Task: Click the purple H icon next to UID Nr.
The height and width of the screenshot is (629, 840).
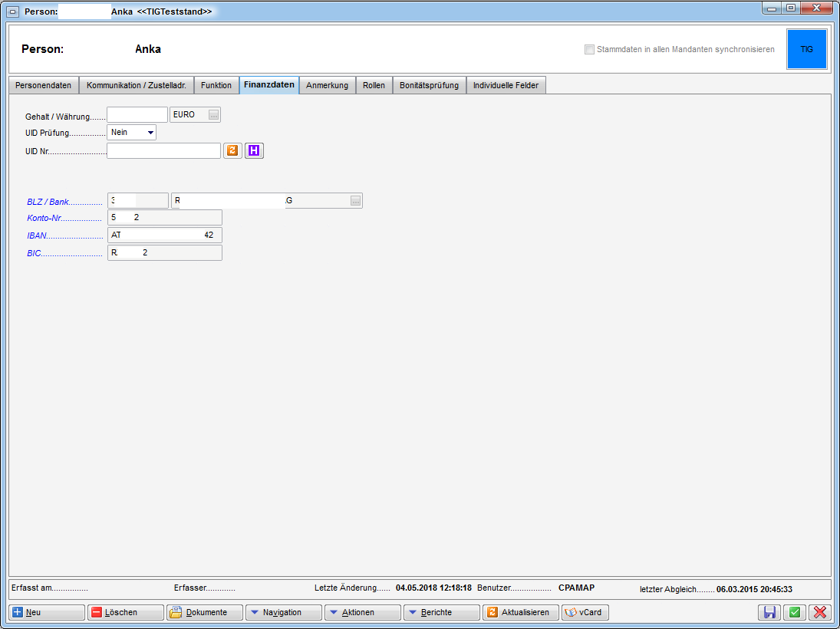Action: (254, 151)
